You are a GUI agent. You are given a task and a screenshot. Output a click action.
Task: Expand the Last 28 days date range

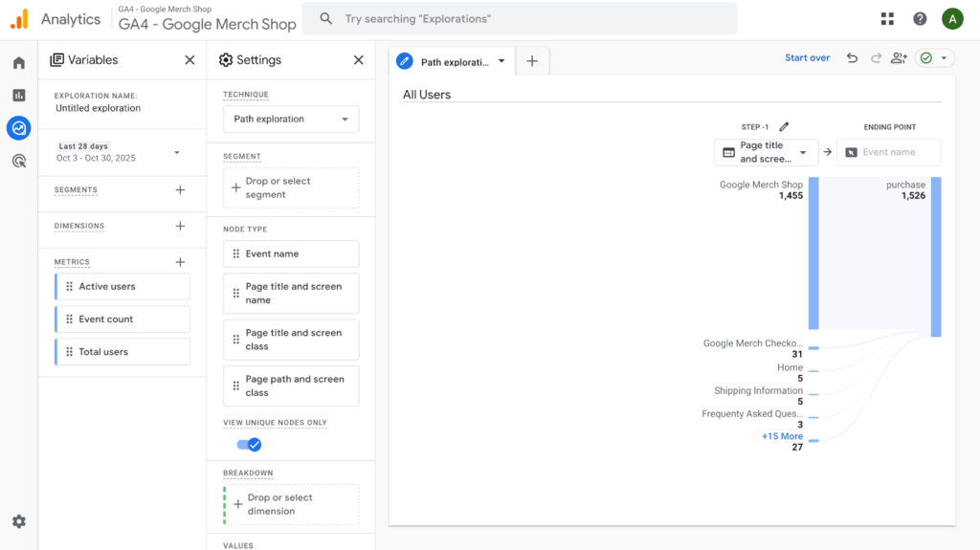(176, 152)
